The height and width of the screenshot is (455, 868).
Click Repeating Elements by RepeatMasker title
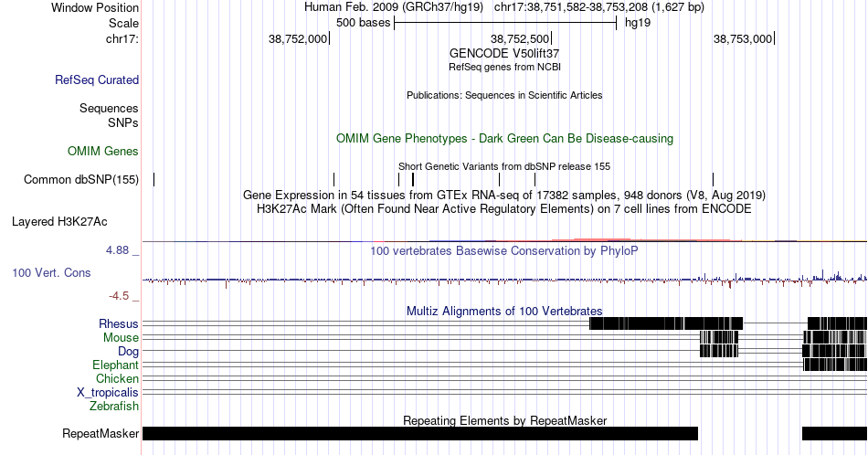[504, 420]
